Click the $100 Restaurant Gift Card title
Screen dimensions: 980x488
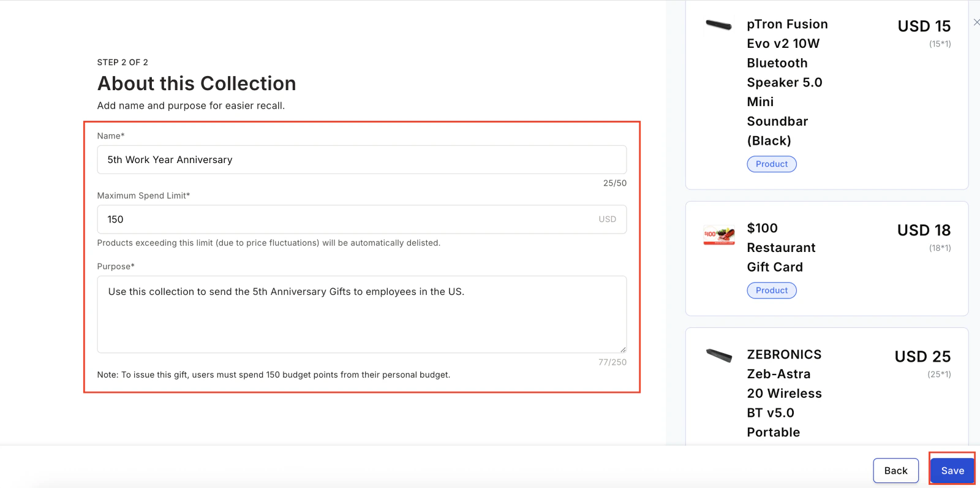(x=781, y=247)
